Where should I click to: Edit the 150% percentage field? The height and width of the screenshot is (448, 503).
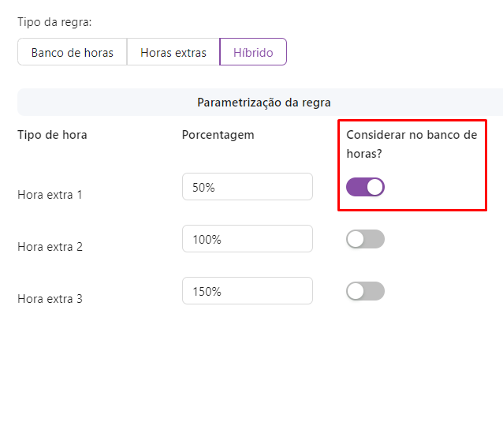pyautogui.click(x=247, y=291)
